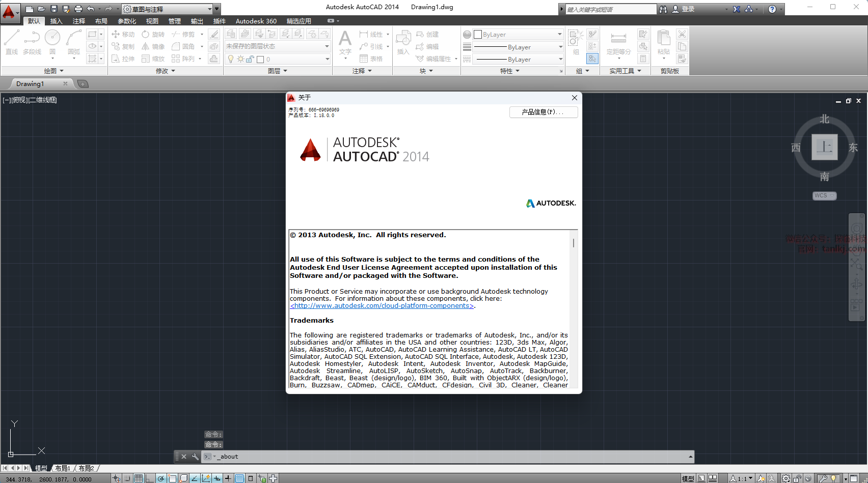
Task: Select the Line (直线) drawing tool
Action: [x=12, y=42]
